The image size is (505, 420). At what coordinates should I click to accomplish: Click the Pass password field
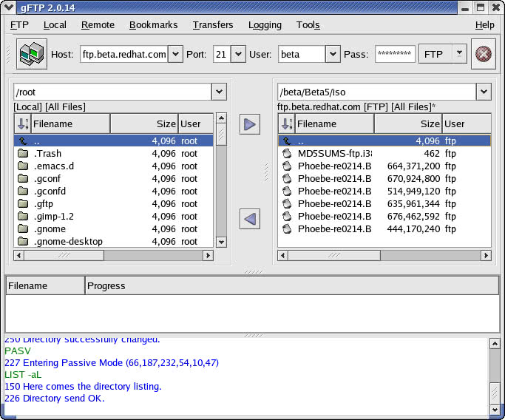395,54
